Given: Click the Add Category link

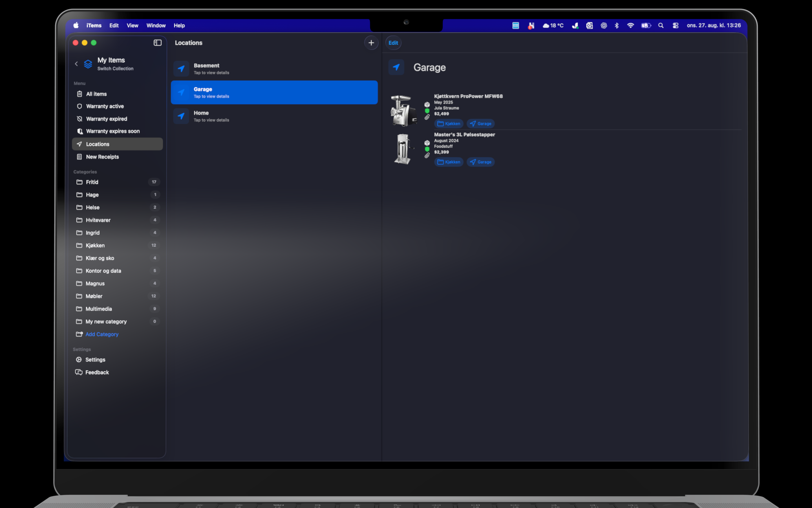Looking at the screenshot, I should point(102,334).
